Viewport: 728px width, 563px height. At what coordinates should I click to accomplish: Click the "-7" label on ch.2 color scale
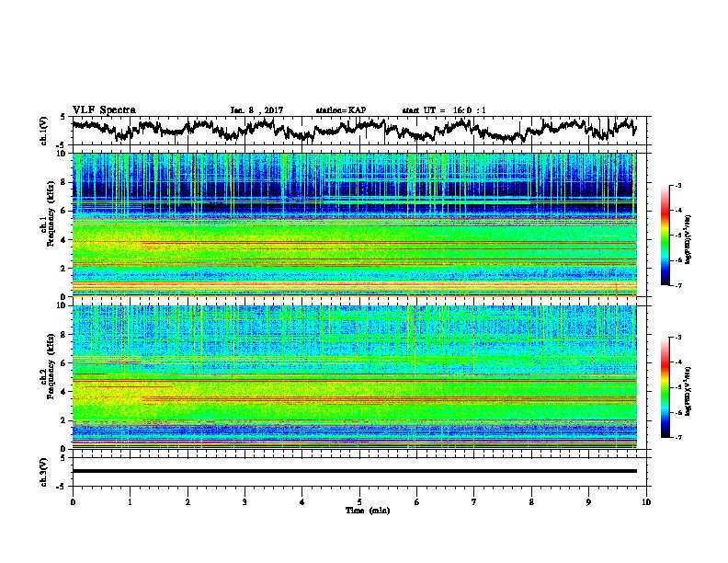coord(677,438)
